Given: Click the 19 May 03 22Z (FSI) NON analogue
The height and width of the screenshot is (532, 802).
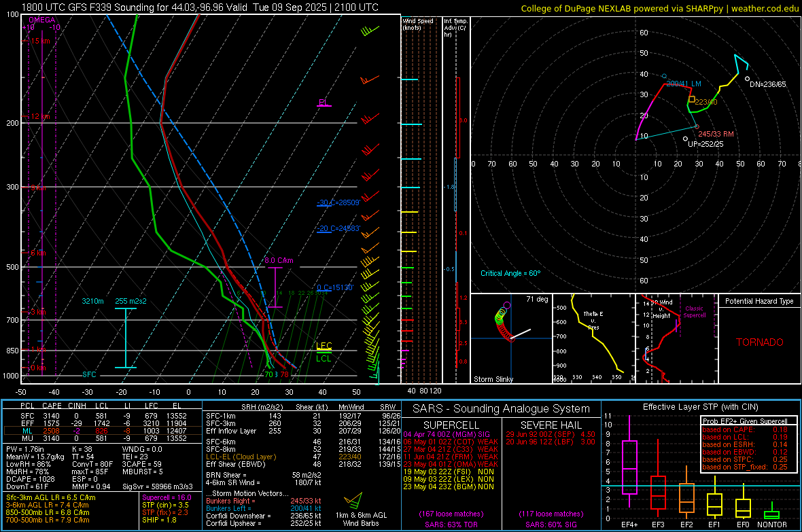Looking at the screenshot, I should pos(449,472).
